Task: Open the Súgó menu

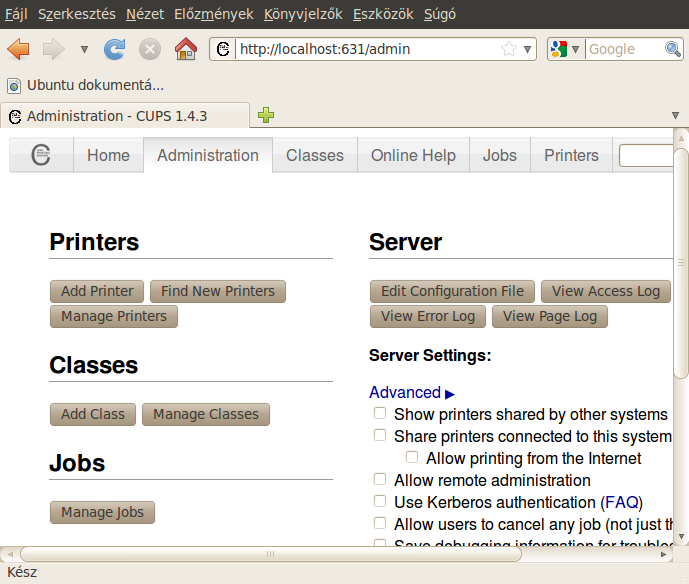Action: point(440,14)
